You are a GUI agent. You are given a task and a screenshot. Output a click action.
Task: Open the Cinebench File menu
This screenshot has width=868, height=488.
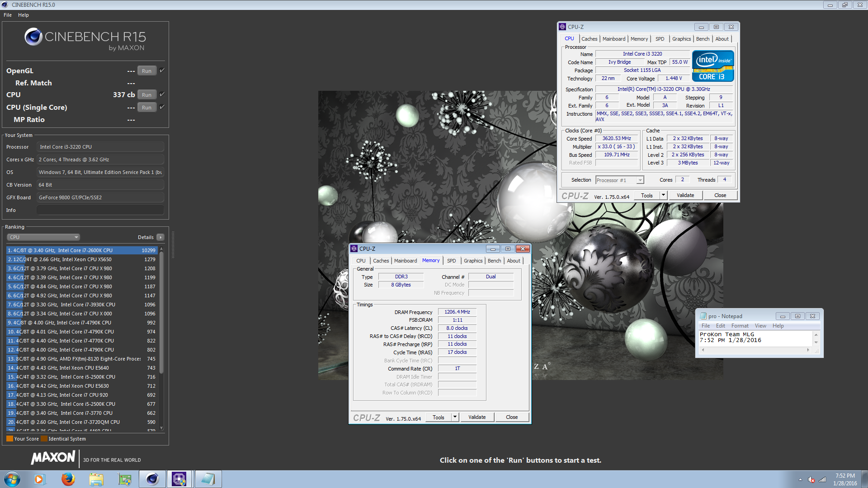tap(8, 15)
